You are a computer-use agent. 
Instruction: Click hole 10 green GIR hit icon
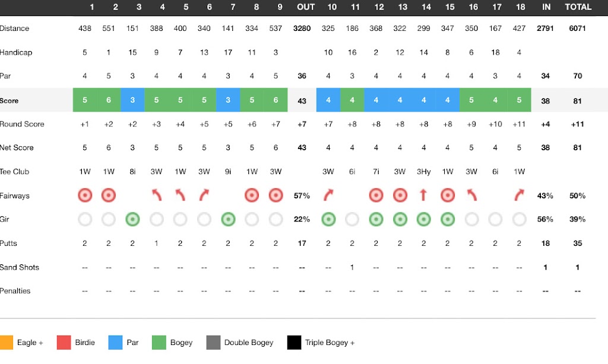pyautogui.click(x=328, y=219)
